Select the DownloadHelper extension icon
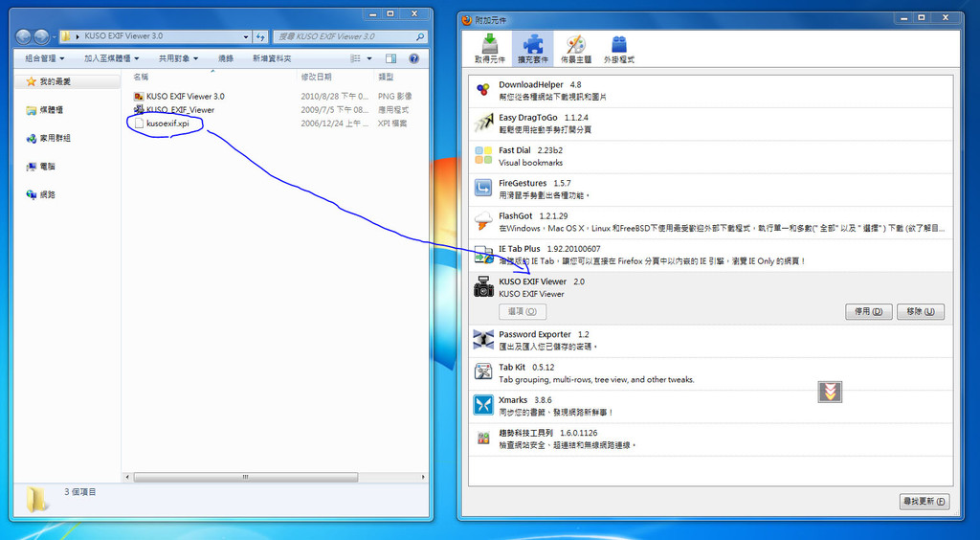 (x=483, y=90)
